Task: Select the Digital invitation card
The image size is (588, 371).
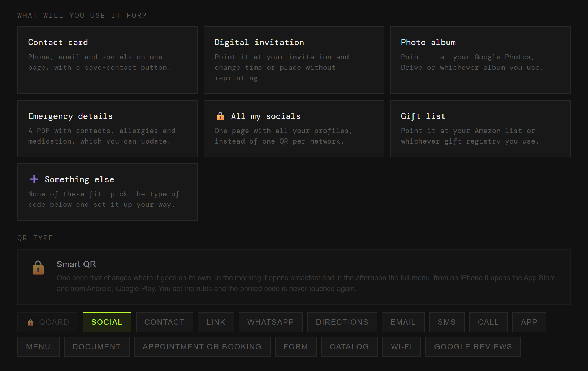Action: coord(294,60)
